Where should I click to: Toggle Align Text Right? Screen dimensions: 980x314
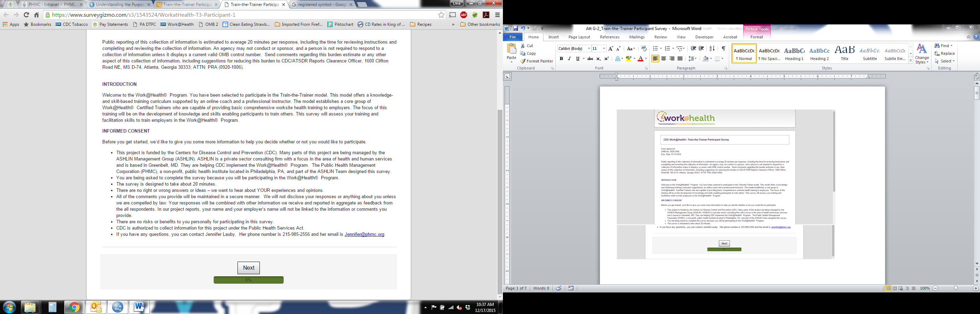[x=672, y=59]
